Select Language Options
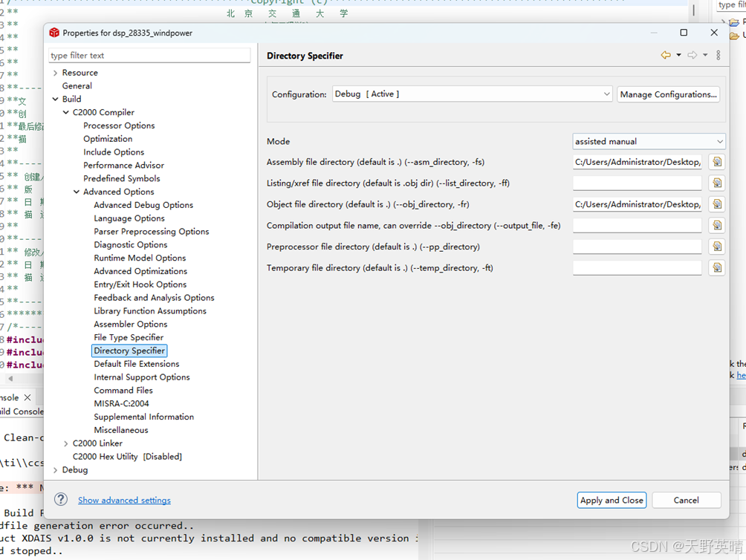The width and height of the screenshot is (746, 560). click(x=129, y=218)
